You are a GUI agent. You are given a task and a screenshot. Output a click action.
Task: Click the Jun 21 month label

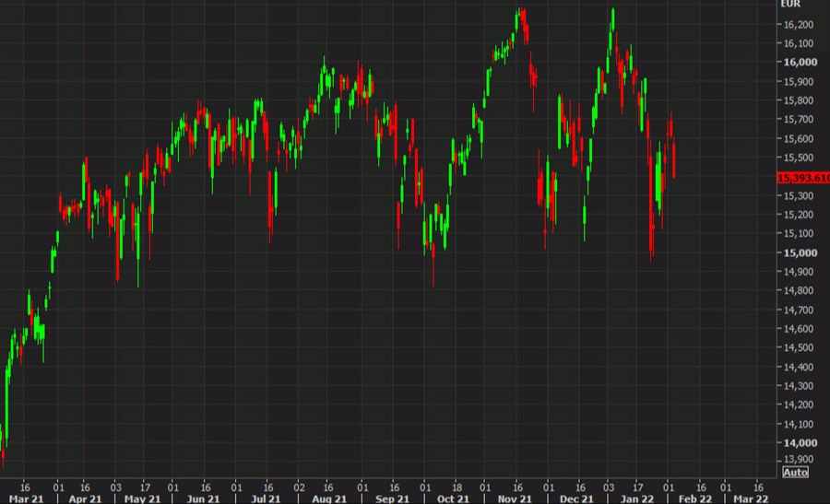[x=203, y=498]
